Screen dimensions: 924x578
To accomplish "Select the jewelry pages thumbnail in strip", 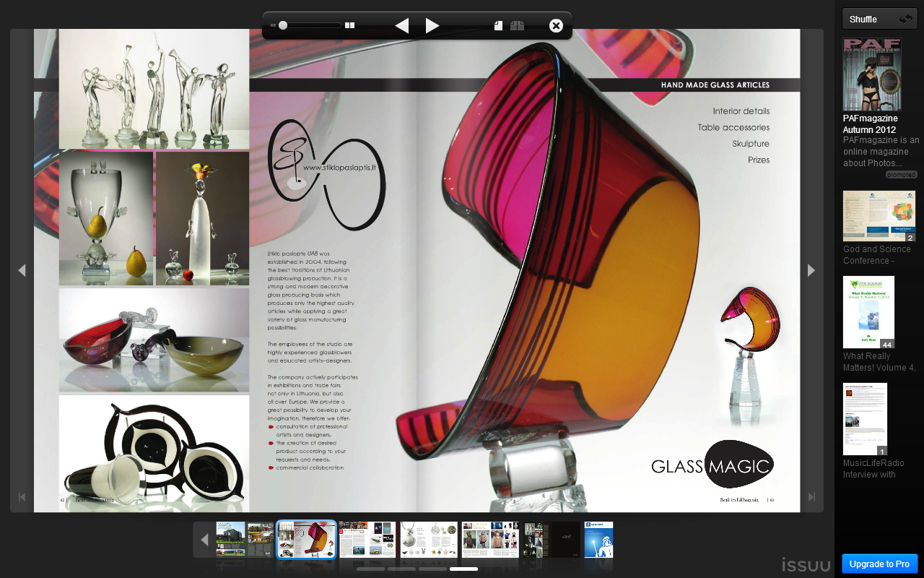I will (x=429, y=539).
